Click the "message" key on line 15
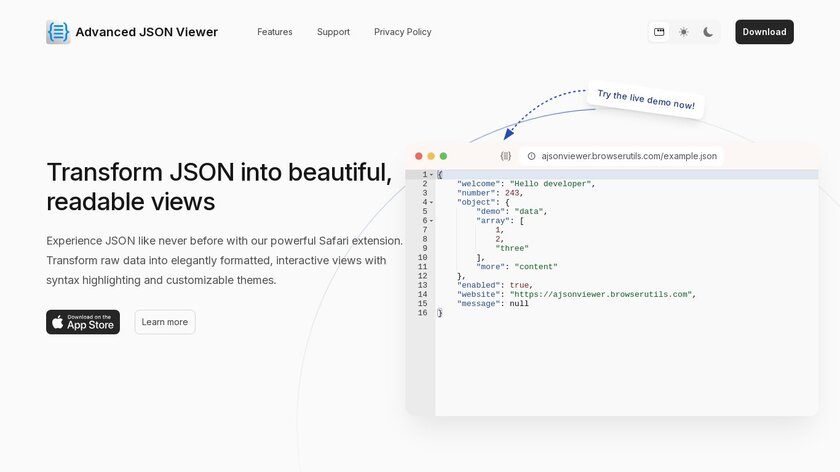The image size is (840, 472). click(x=478, y=304)
